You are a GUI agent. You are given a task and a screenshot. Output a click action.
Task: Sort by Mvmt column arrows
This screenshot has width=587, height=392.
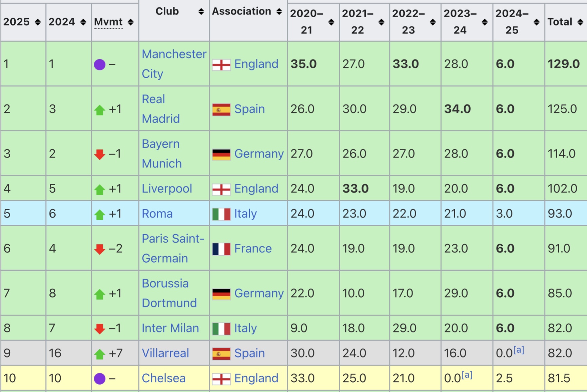pos(130,22)
